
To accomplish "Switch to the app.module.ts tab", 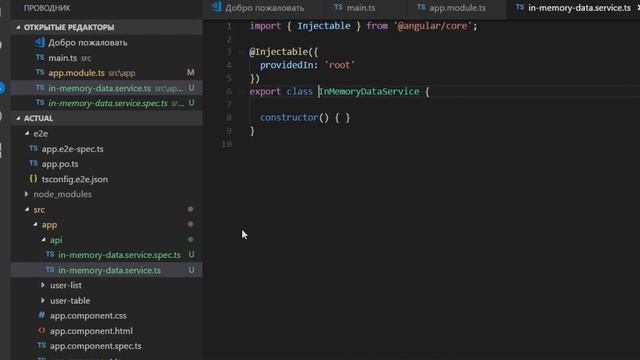I will click(x=457, y=8).
